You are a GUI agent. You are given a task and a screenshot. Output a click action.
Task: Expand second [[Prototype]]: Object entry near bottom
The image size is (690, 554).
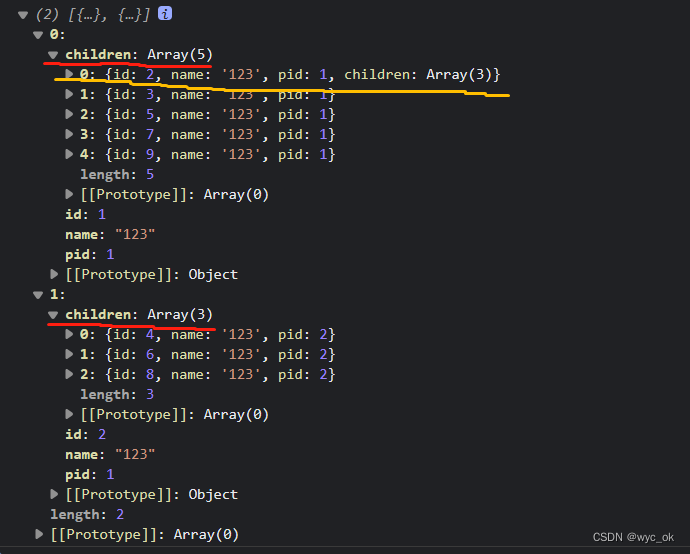coord(54,494)
